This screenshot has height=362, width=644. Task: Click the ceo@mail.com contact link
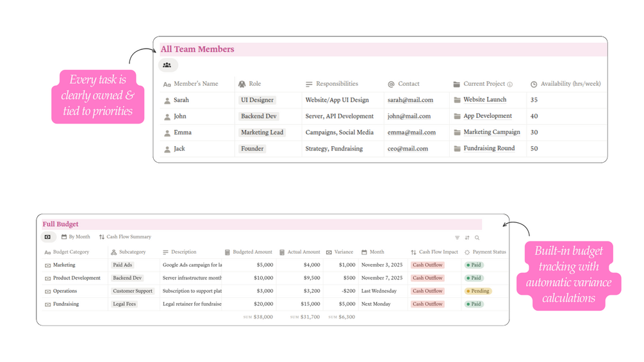408,149
